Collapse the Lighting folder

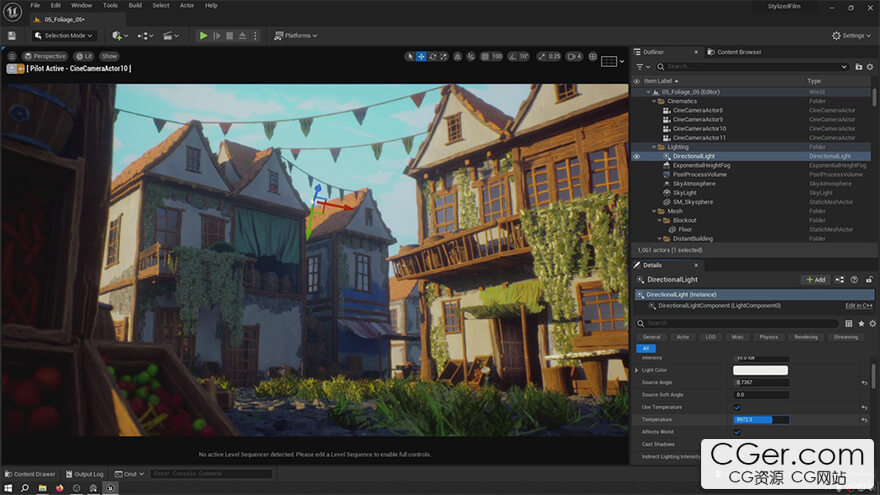(x=654, y=147)
